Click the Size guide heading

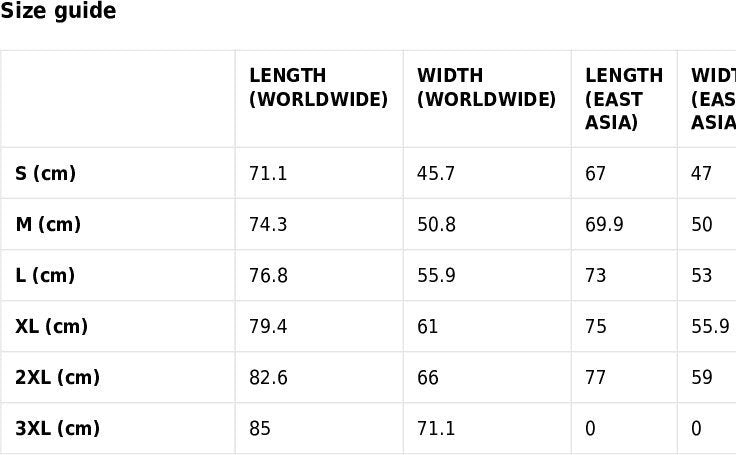(58, 12)
